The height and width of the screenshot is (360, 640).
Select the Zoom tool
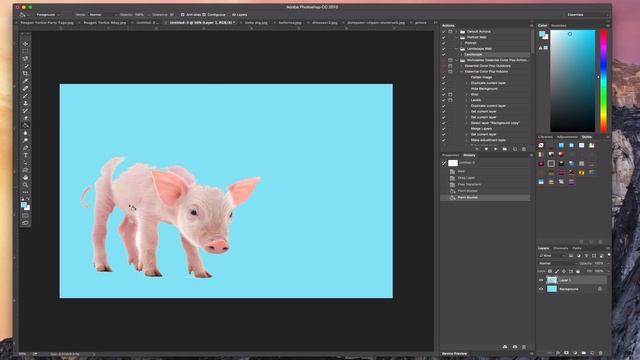pos(25,185)
